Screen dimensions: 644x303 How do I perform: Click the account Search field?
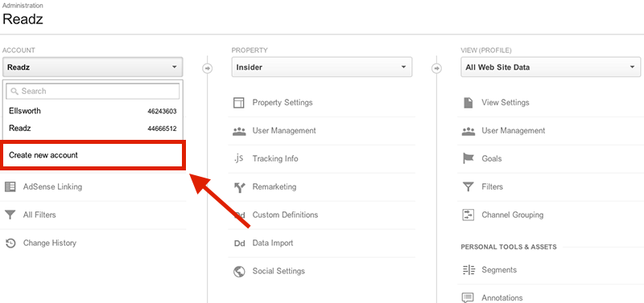tap(93, 91)
